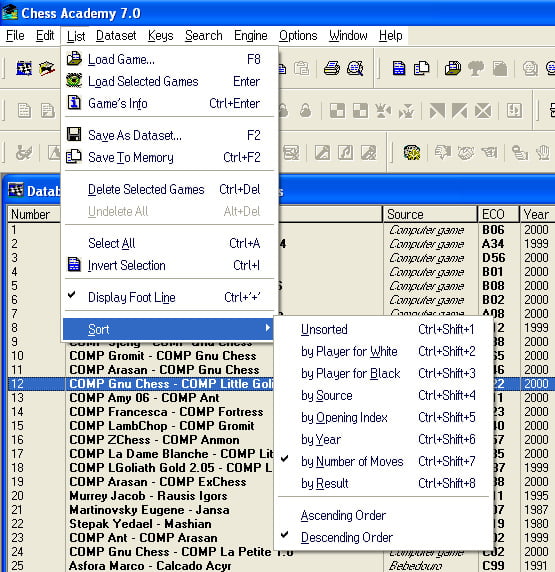Select row Murrey Jacob - Rausis Igors

click(x=148, y=496)
